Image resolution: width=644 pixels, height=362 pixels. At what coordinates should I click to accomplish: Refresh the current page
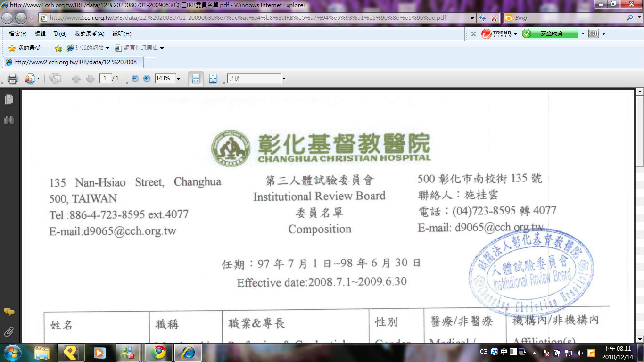482,18
